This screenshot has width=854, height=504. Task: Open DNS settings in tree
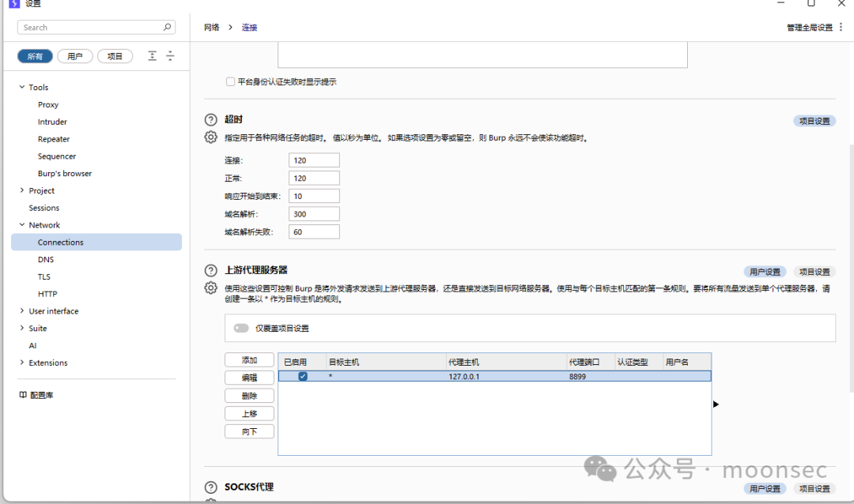pyautogui.click(x=46, y=260)
